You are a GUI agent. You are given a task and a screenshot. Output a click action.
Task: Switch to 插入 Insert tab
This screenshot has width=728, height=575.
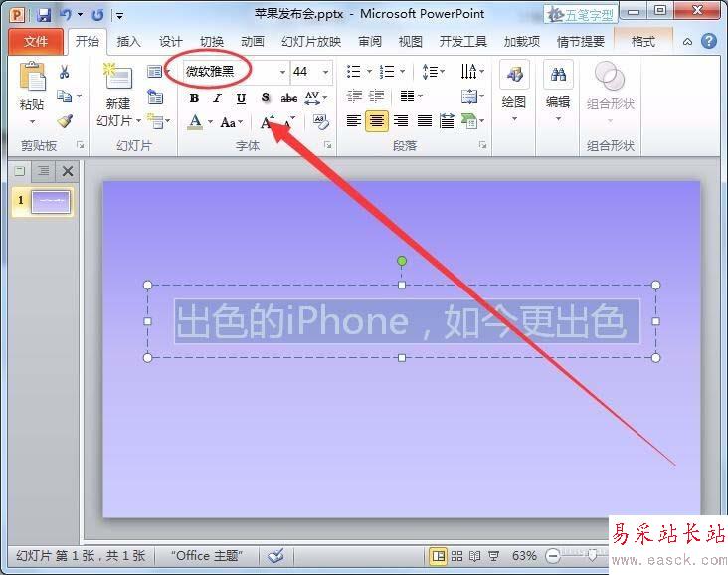pos(128,42)
